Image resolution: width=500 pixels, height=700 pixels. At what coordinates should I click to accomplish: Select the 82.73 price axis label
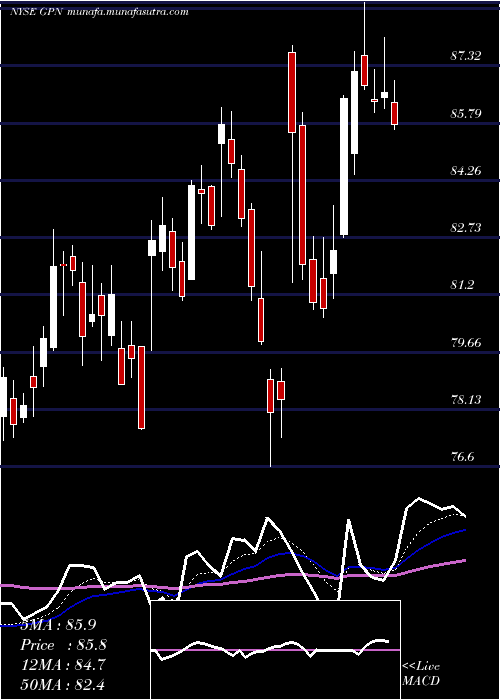point(466,228)
